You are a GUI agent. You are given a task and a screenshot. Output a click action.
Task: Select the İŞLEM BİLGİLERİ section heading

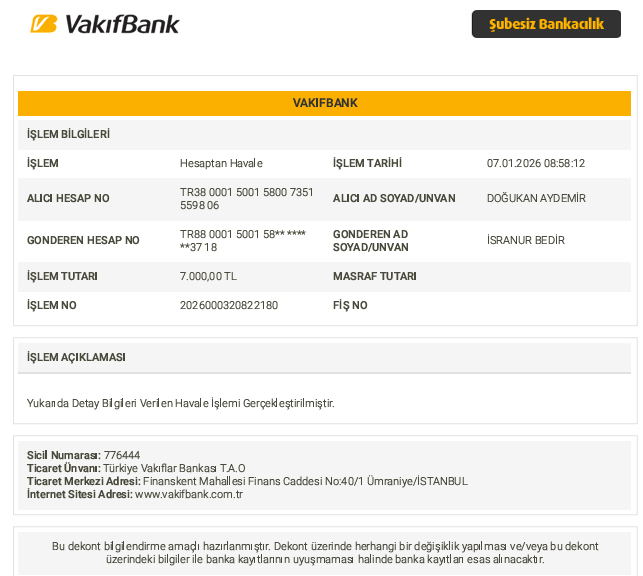[68, 134]
